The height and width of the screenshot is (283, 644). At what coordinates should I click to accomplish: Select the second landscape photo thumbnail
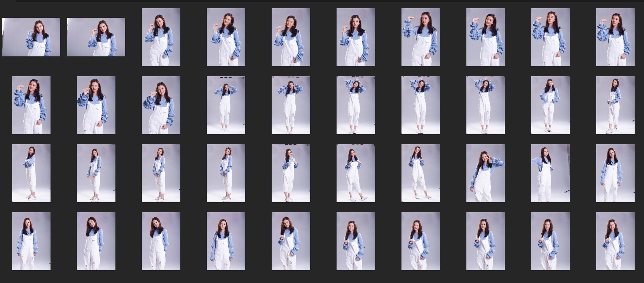pyautogui.click(x=96, y=37)
